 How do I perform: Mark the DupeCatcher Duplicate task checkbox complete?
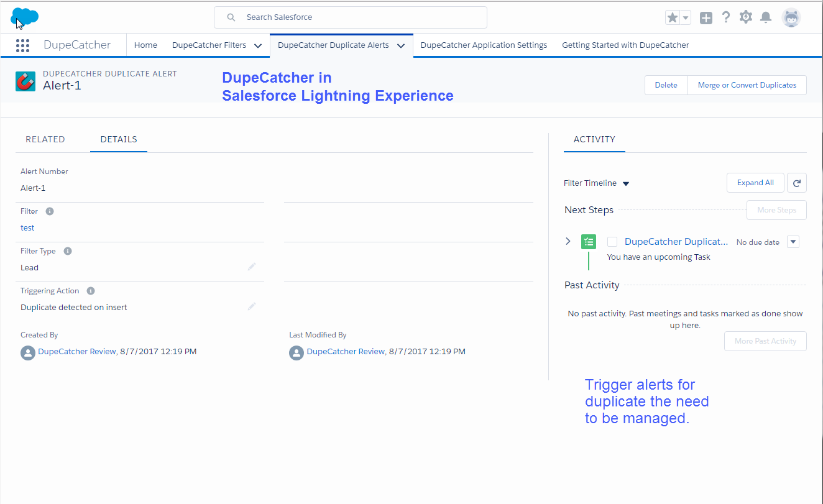pos(612,242)
